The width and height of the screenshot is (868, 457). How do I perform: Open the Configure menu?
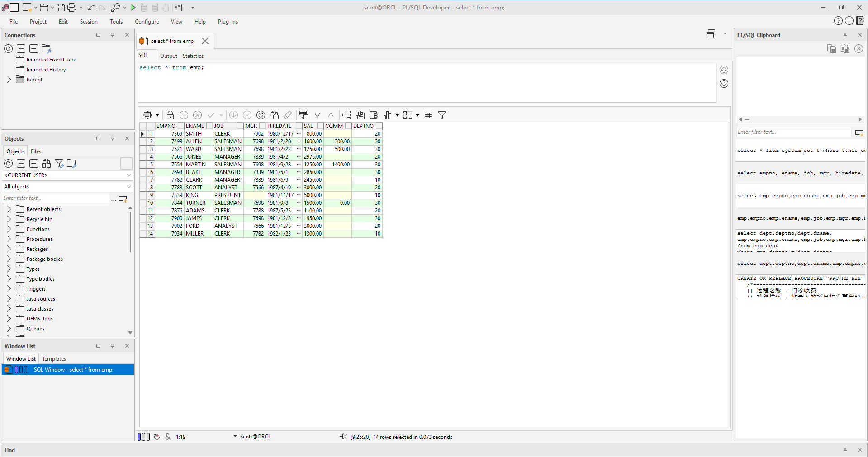click(x=147, y=22)
